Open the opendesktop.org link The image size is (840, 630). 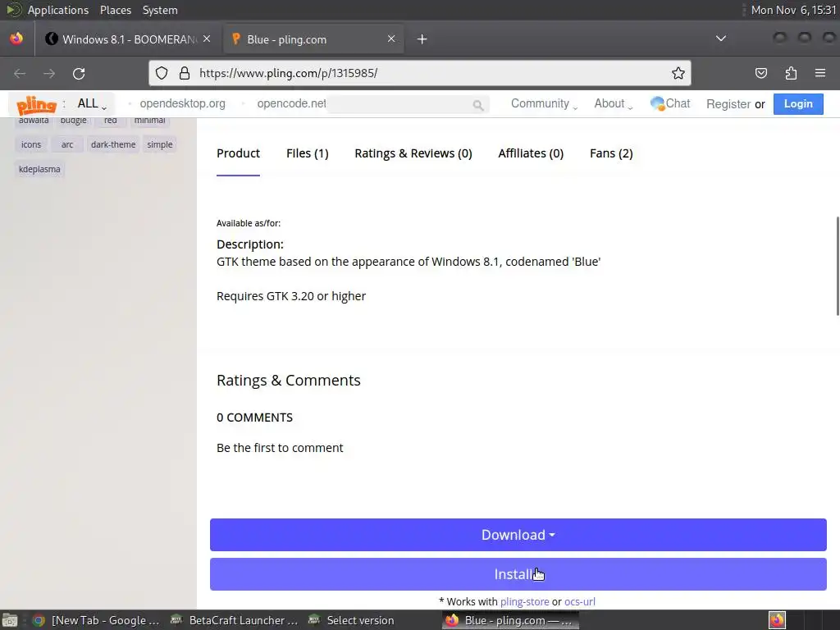point(183,103)
